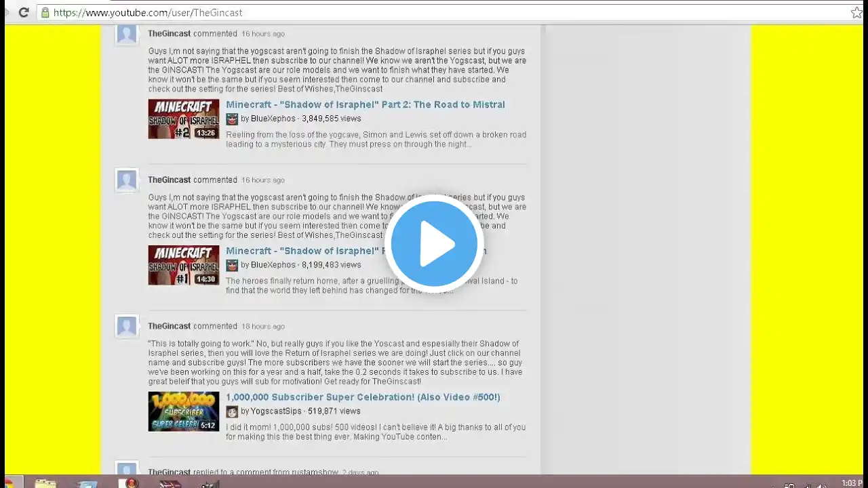Open the YogscastSips channel link
The width and height of the screenshot is (868, 488).
tap(277, 411)
